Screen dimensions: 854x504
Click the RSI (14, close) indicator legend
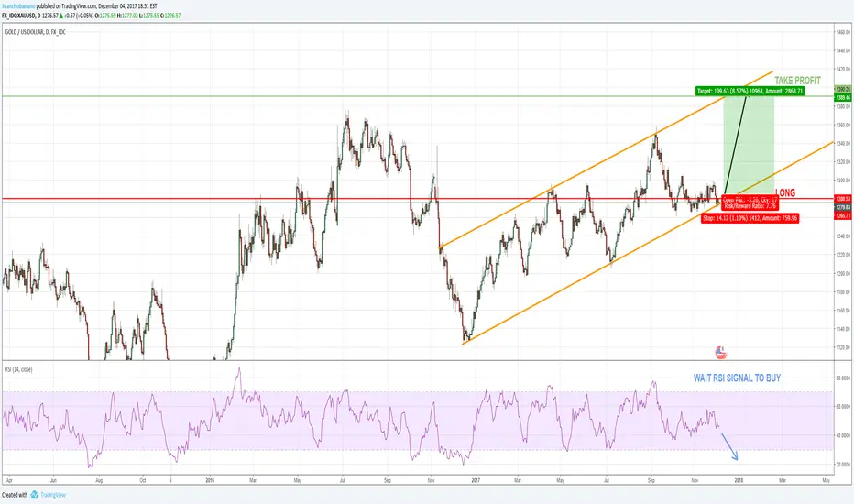point(19,369)
